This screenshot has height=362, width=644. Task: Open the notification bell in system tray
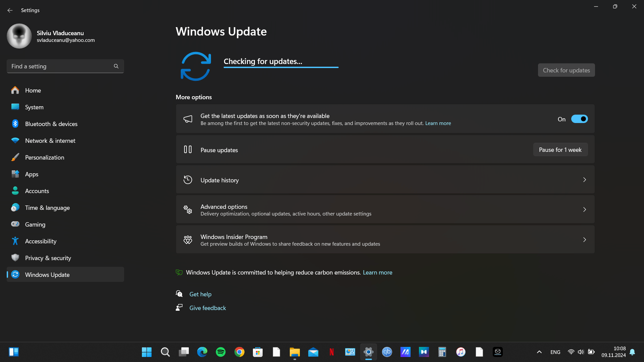tap(632, 352)
